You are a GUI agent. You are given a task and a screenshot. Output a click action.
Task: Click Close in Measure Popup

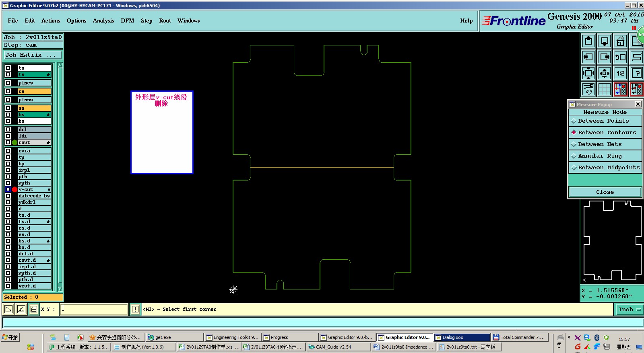[605, 192]
